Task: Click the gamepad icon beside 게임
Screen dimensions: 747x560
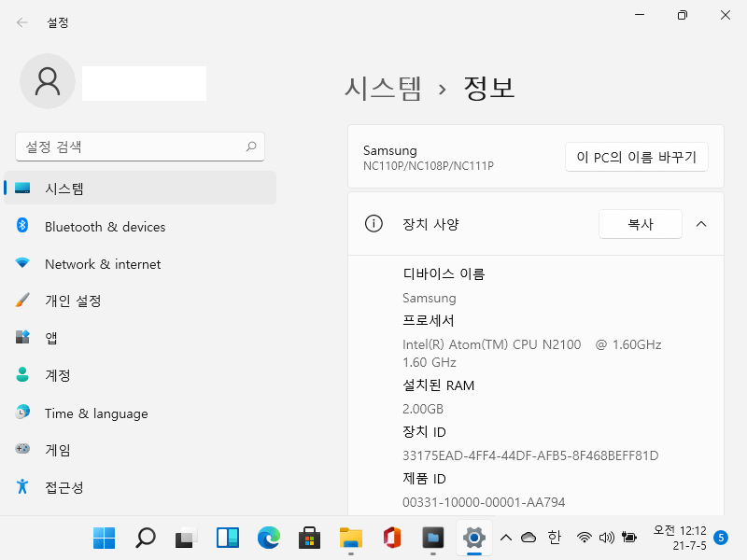Action: point(22,449)
